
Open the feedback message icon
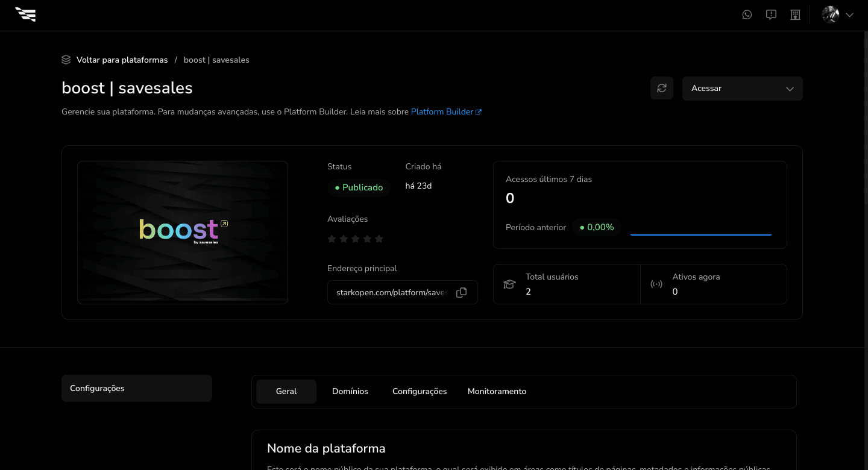tap(771, 15)
